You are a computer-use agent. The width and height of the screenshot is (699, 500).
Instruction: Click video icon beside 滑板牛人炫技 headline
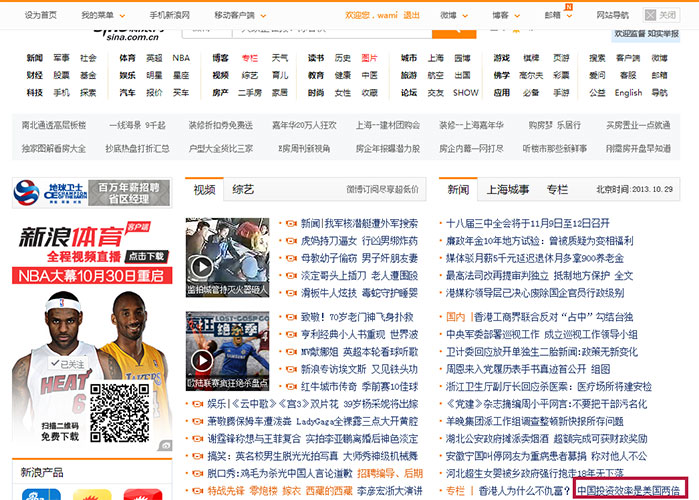click(x=291, y=293)
